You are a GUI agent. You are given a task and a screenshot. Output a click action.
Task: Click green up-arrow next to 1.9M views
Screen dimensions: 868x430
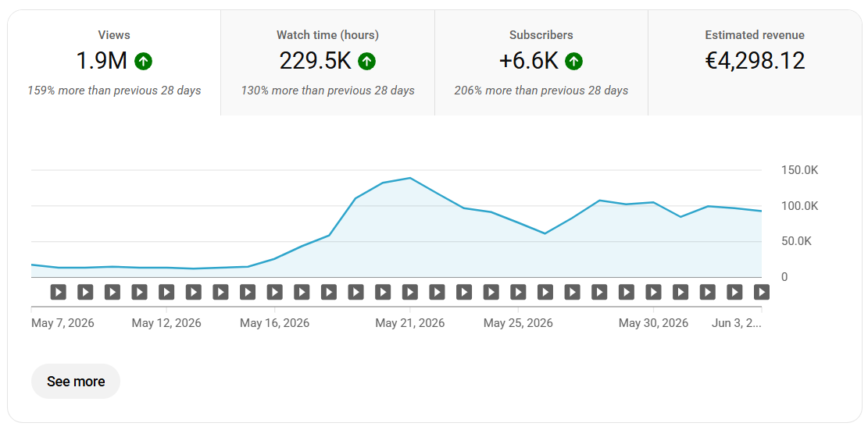[x=144, y=62]
